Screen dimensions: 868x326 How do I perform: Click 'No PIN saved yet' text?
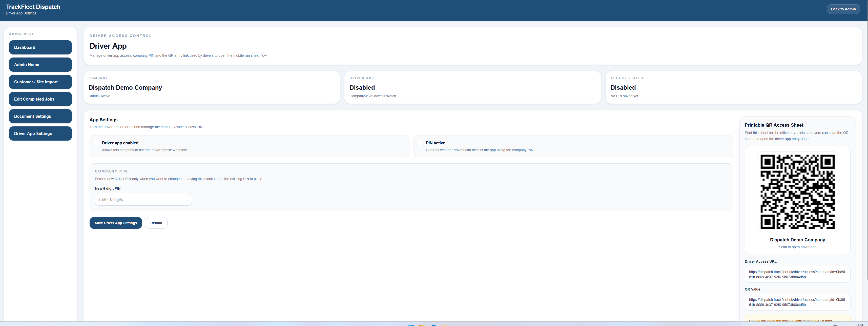click(x=624, y=96)
